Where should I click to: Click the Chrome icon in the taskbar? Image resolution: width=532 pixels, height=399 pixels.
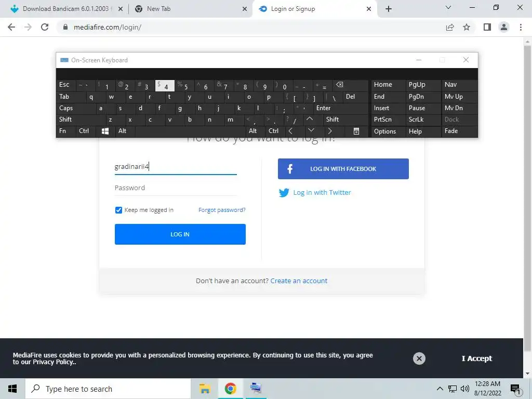point(230,389)
